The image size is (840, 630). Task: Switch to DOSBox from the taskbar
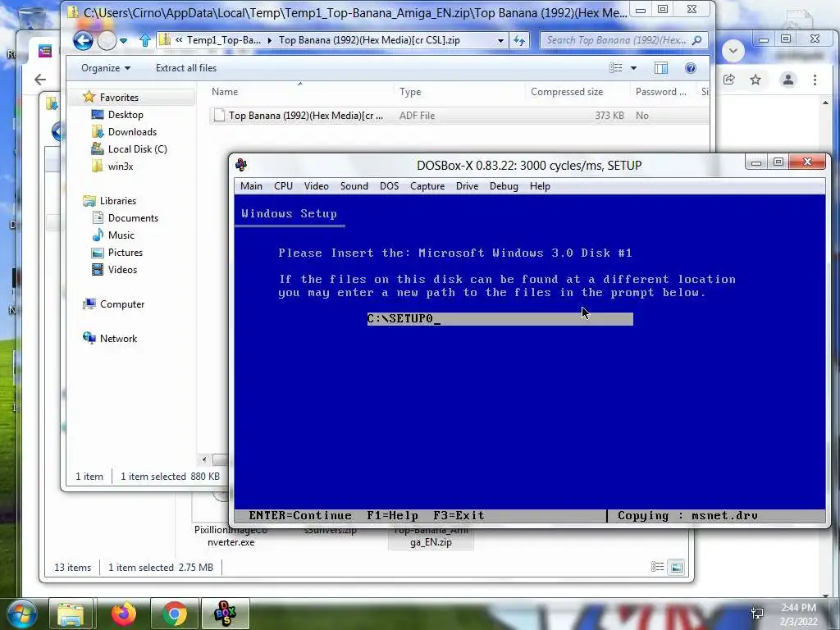225,614
